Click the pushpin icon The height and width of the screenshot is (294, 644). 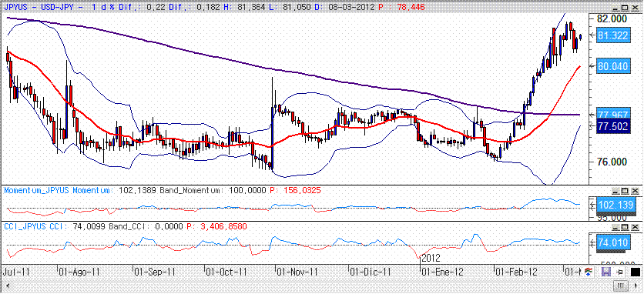(619, 272)
